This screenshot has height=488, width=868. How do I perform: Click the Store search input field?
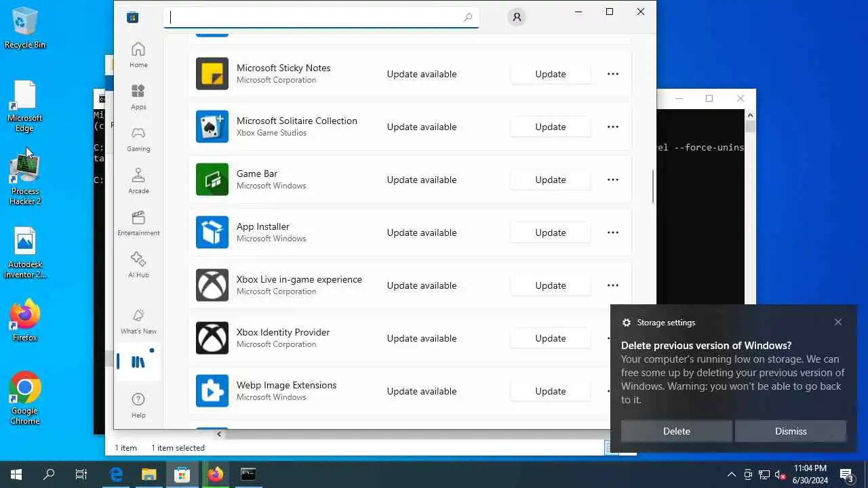pos(321,18)
